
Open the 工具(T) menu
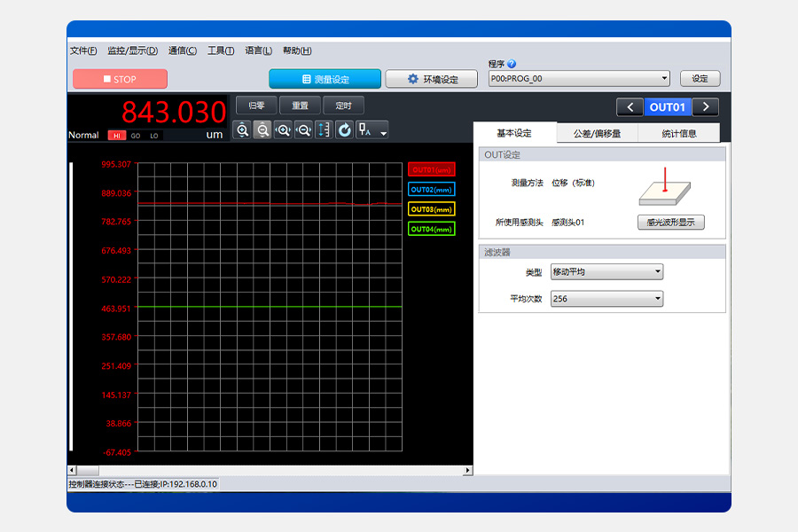221,51
